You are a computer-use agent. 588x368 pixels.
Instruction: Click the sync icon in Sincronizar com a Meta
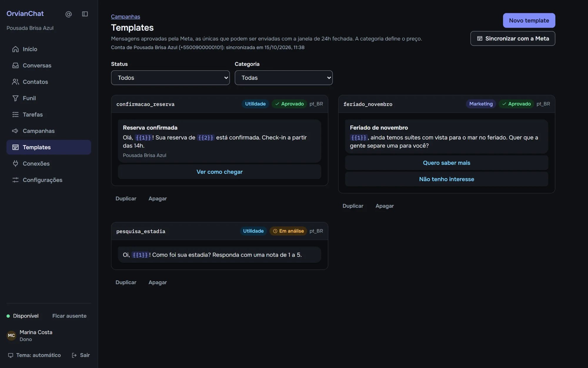pos(480,39)
